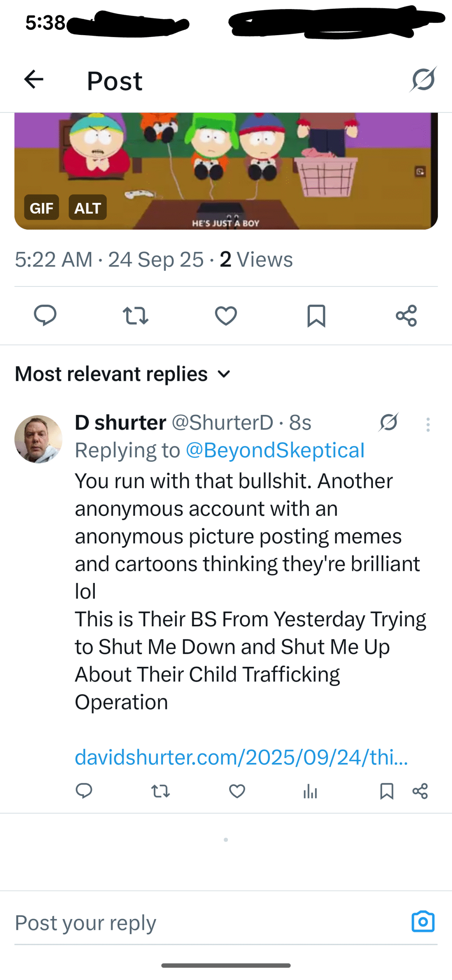This screenshot has width=452, height=980.
Task: Bookmark D shurter's reply
Action: coord(387,791)
